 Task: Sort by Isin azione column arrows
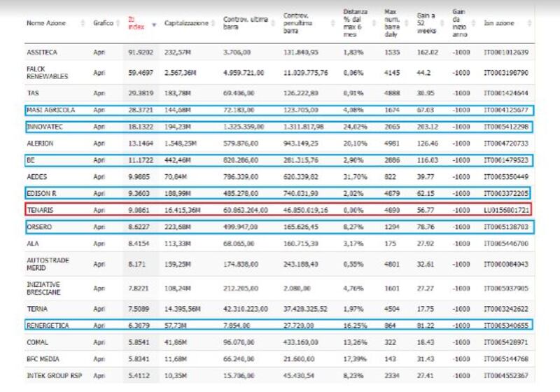tap(529, 23)
